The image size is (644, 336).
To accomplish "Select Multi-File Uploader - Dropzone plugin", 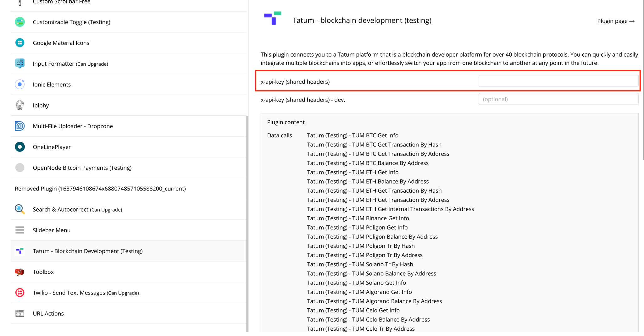I will [x=129, y=126].
